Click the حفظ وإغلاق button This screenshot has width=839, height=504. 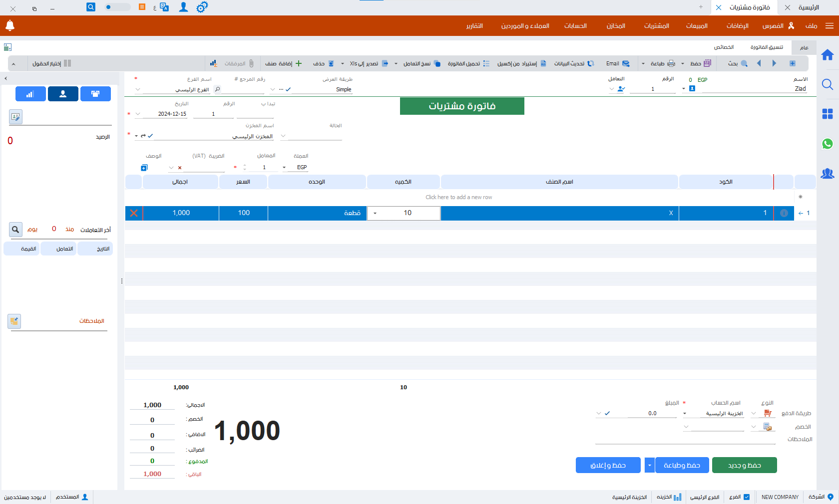click(x=608, y=465)
